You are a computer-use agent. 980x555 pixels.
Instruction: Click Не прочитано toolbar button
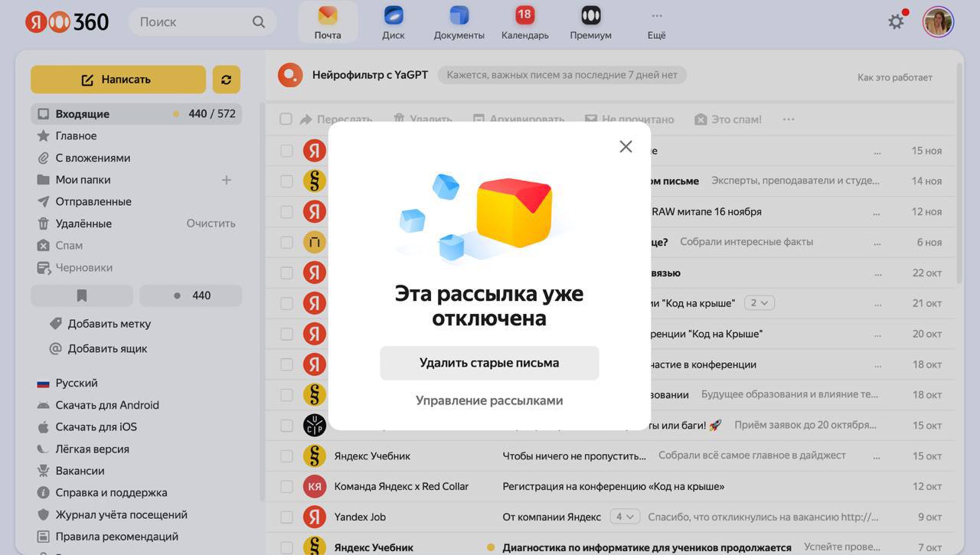(x=629, y=119)
